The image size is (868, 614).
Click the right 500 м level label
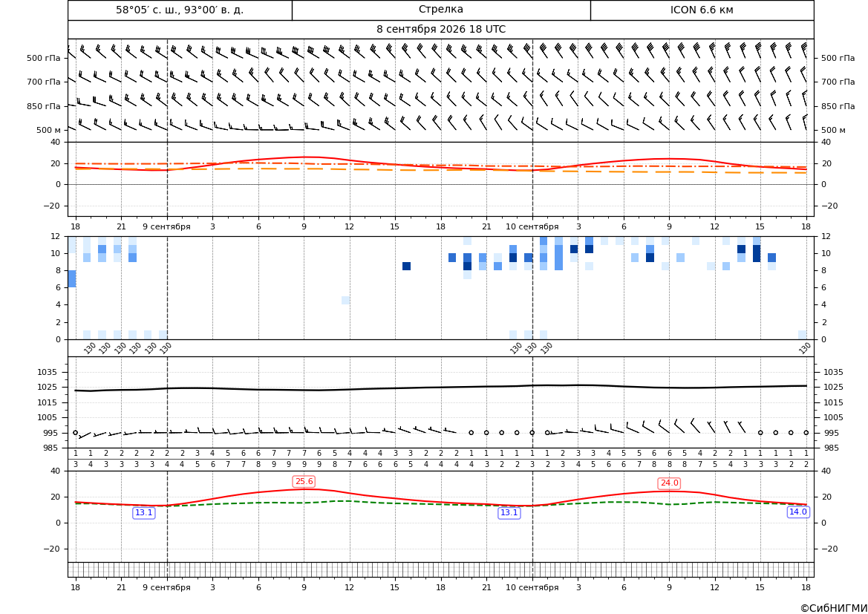pyautogui.click(x=833, y=130)
